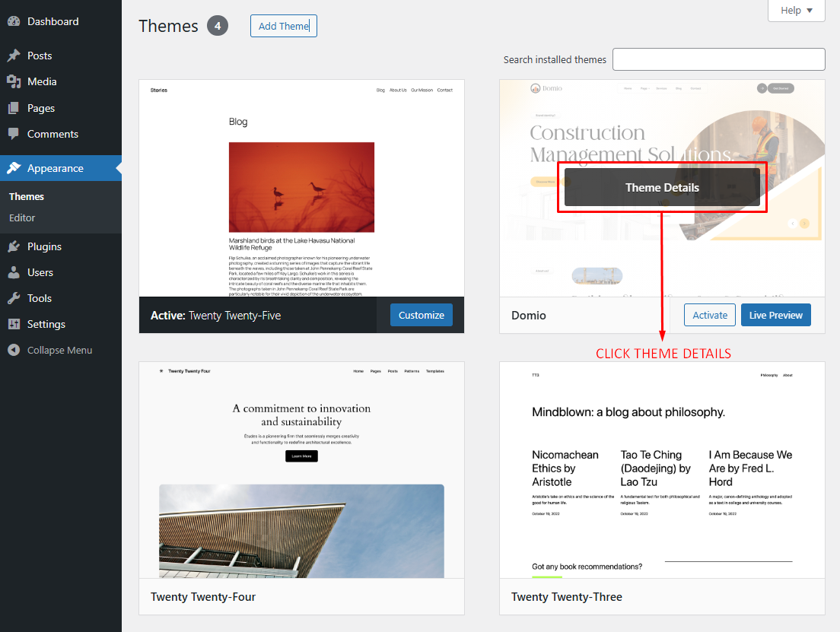Expand the Help dropdown panel
Image resolution: width=840 pixels, height=632 pixels.
(x=797, y=11)
